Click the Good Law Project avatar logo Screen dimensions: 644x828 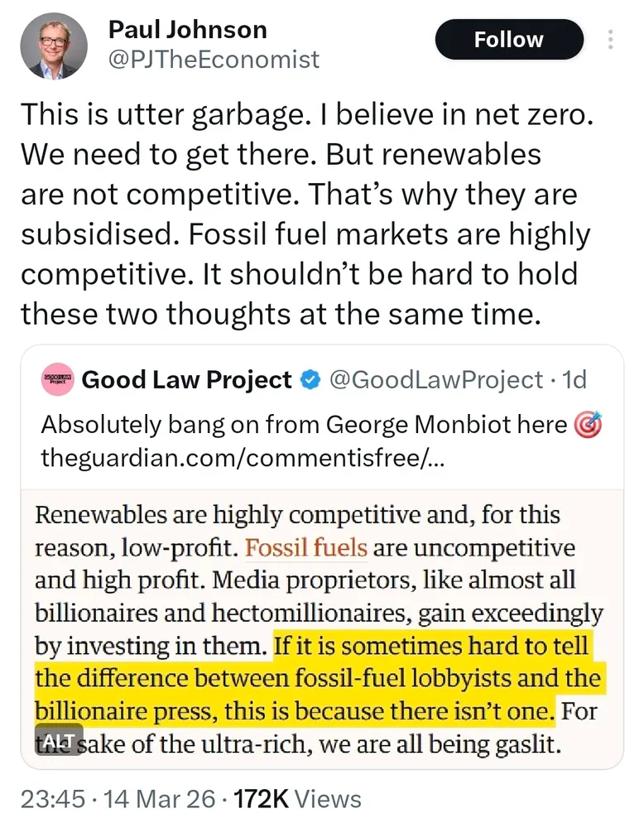coord(58,380)
